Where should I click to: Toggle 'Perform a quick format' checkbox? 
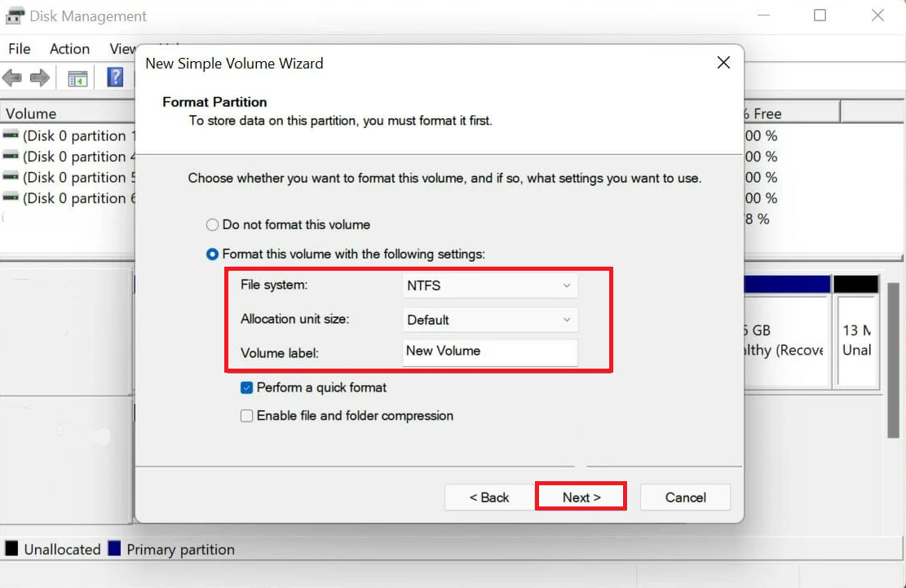coord(247,387)
